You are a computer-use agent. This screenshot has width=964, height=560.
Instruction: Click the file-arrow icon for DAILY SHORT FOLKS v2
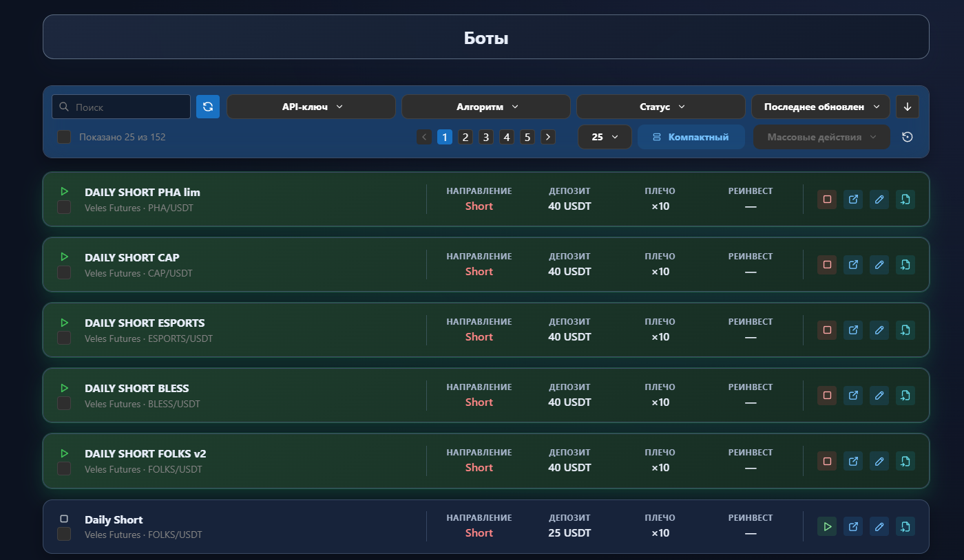(905, 461)
